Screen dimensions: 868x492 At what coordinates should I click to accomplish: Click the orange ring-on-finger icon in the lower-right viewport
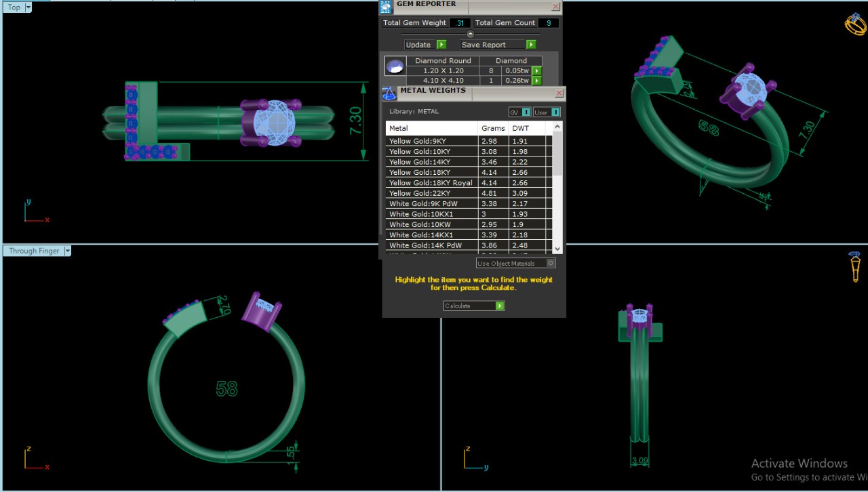tap(856, 266)
